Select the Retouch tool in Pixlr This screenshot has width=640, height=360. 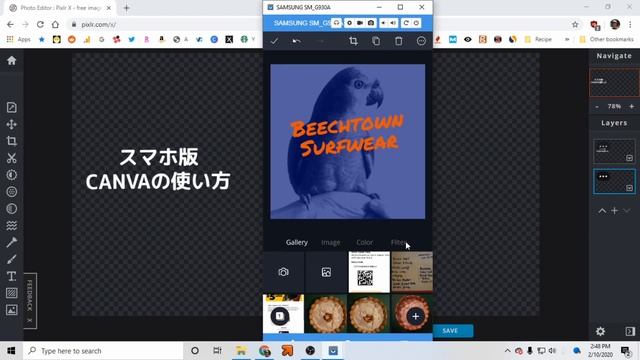click(11, 242)
